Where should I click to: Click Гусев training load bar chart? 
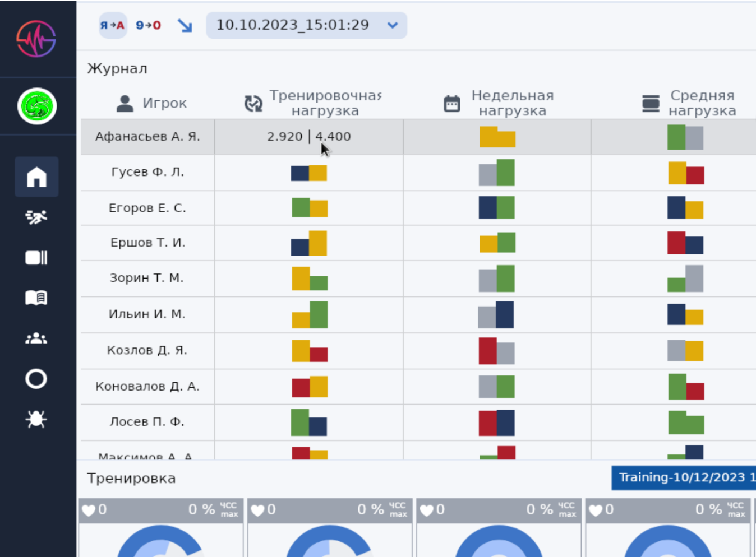pyautogui.click(x=309, y=173)
